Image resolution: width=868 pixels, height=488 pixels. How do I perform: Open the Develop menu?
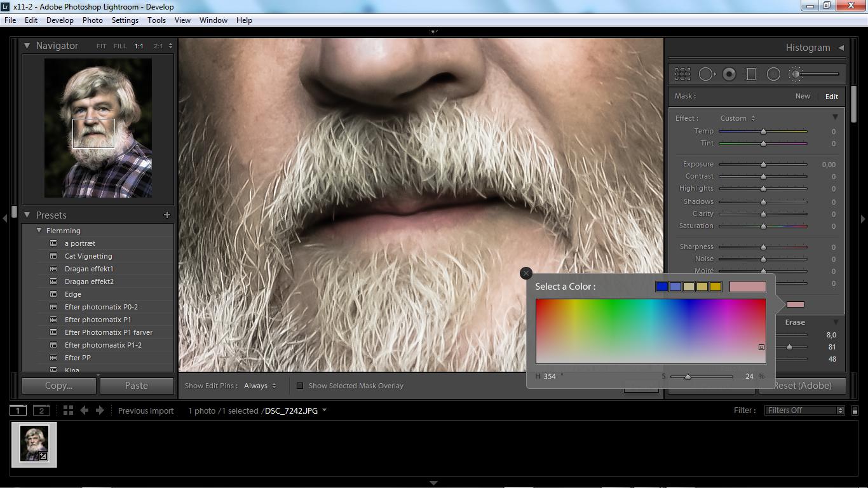pos(60,20)
